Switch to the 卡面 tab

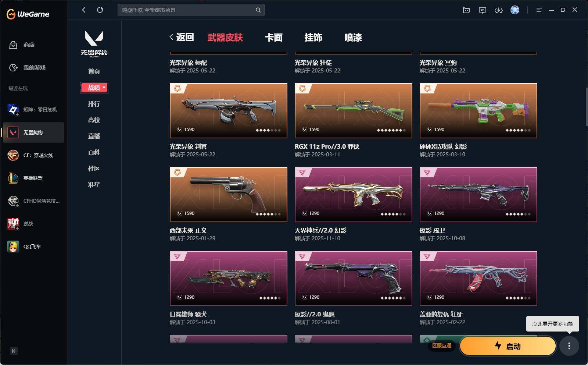274,38
